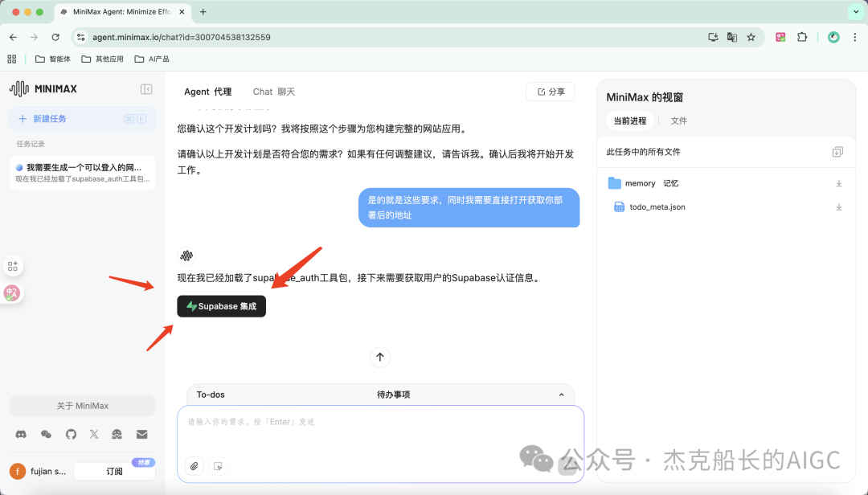Open the email envelope icon
The image size is (868, 495).
coord(141,435)
